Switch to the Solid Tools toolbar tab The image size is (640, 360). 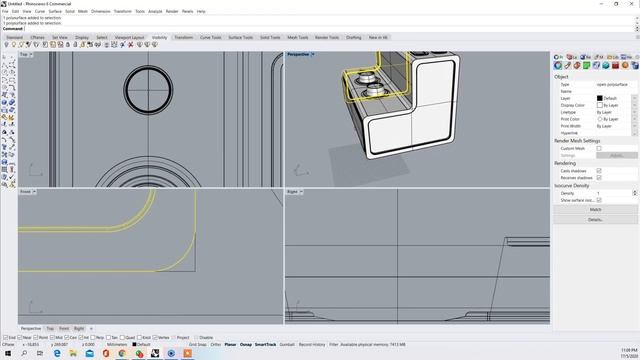coord(270,37)
